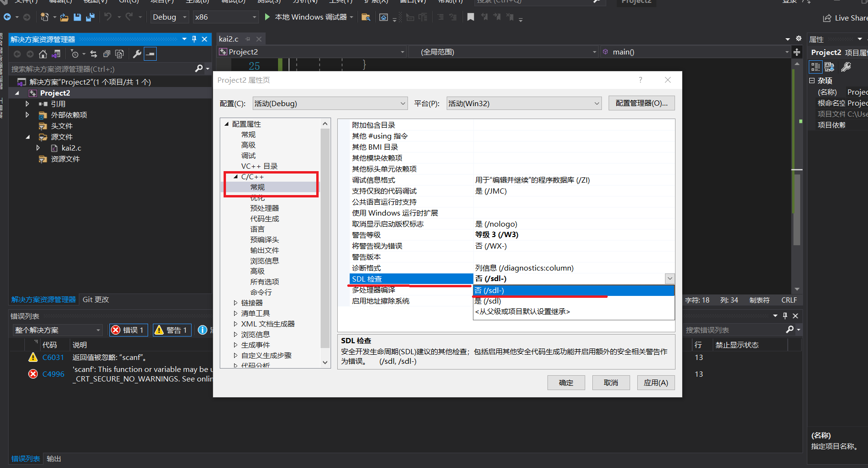Screen dimensions: 868x468
Task: Click the Save All icon in the toolbar
Action: point(90,17)
